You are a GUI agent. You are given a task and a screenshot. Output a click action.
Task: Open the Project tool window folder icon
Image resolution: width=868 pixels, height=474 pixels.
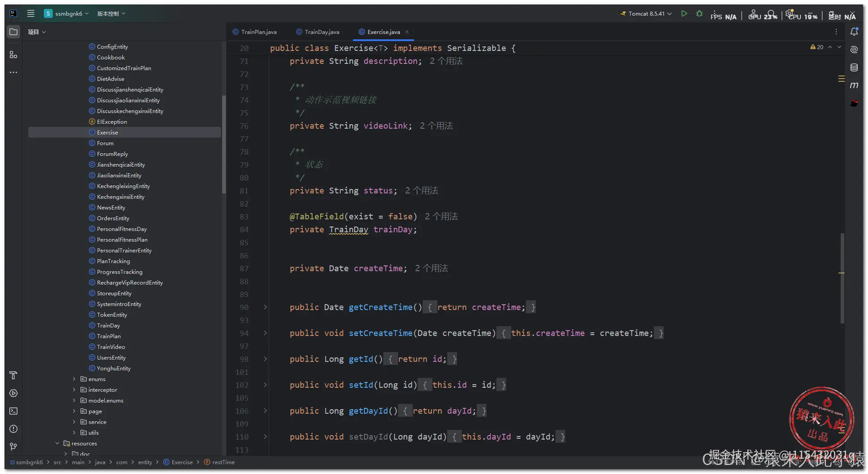click(x=13, y=32)
